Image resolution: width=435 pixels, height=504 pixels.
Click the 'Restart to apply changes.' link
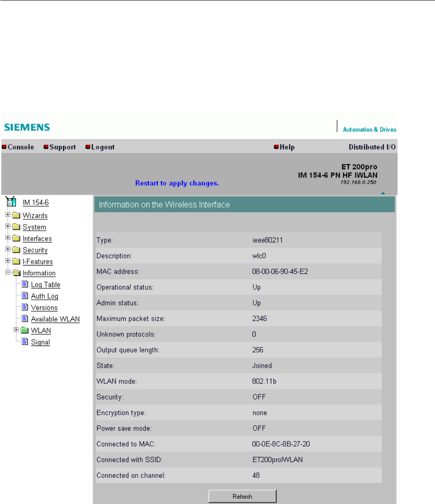pyautogui.click(x=177, y=183)
